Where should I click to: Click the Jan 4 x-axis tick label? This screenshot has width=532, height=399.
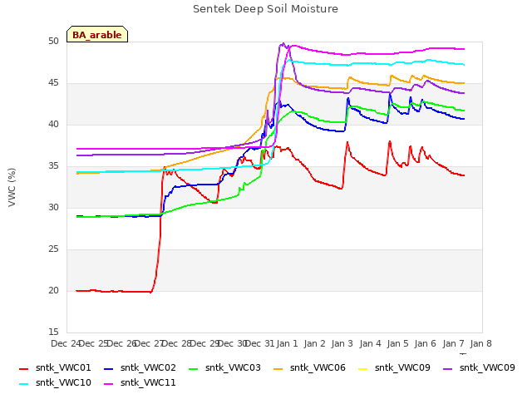[x=370, y=343]
